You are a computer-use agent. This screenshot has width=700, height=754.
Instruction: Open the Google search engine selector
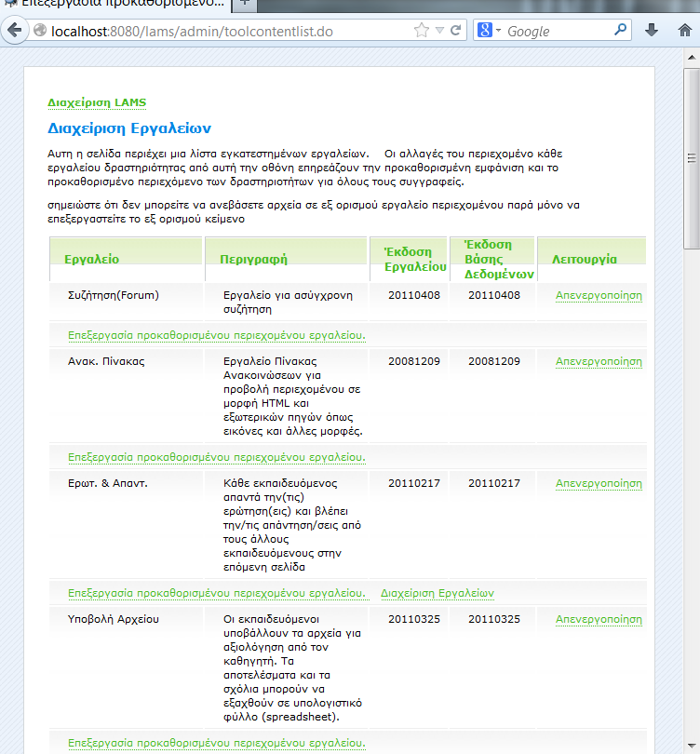coord(489,31)
